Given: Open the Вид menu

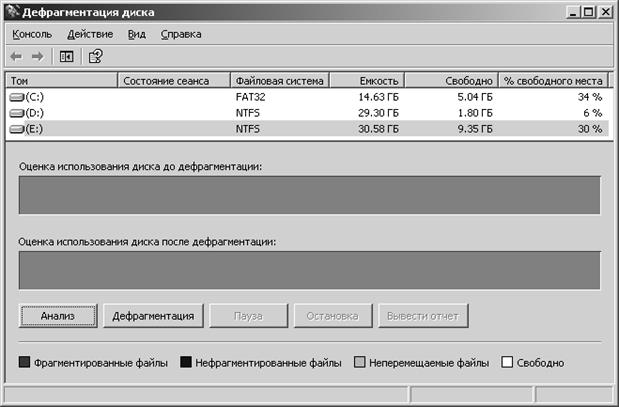Looking at the screenshot, I should coord(137,34).
